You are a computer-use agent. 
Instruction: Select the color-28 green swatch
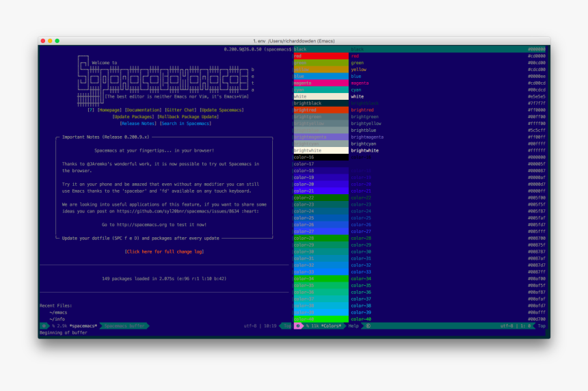(321, 238)
